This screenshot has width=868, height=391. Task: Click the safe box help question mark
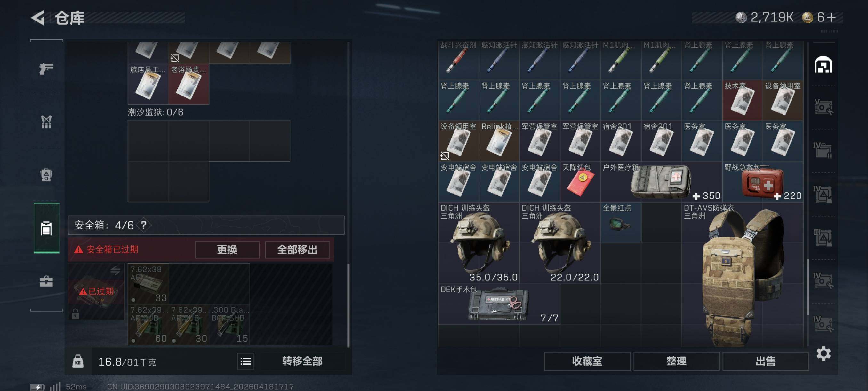pos(144,225)
